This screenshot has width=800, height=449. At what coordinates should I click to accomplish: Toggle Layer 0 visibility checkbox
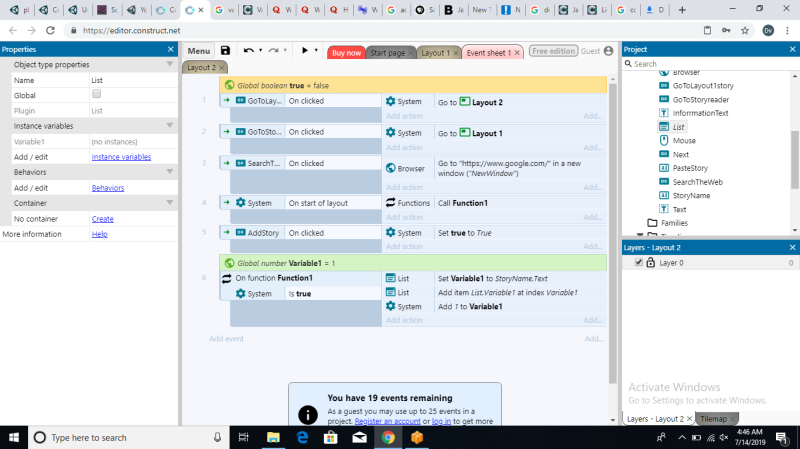[638, 262]
